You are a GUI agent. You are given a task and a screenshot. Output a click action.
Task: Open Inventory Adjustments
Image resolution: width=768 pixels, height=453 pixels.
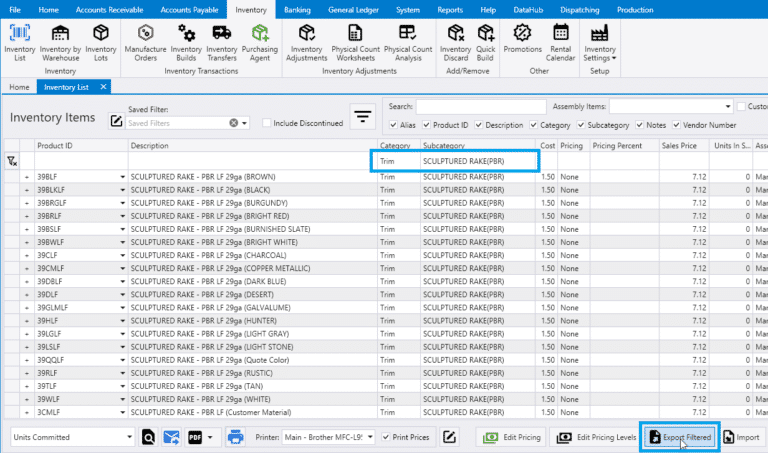(x=307, y=43)
